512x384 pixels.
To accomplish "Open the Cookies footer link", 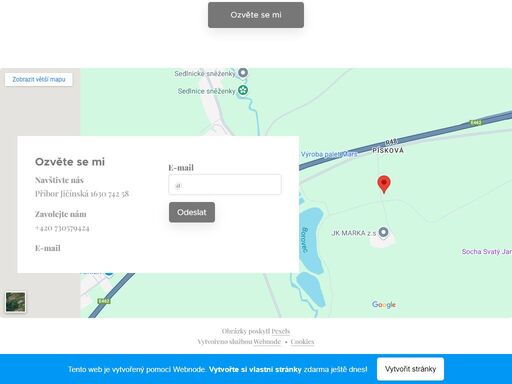I will tap(302, 342).
